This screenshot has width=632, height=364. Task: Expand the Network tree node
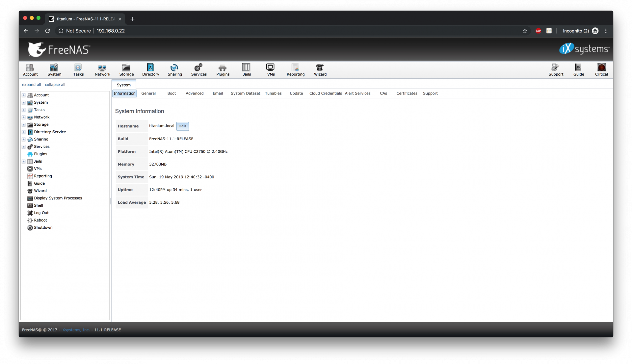click(x=24, y=117)
